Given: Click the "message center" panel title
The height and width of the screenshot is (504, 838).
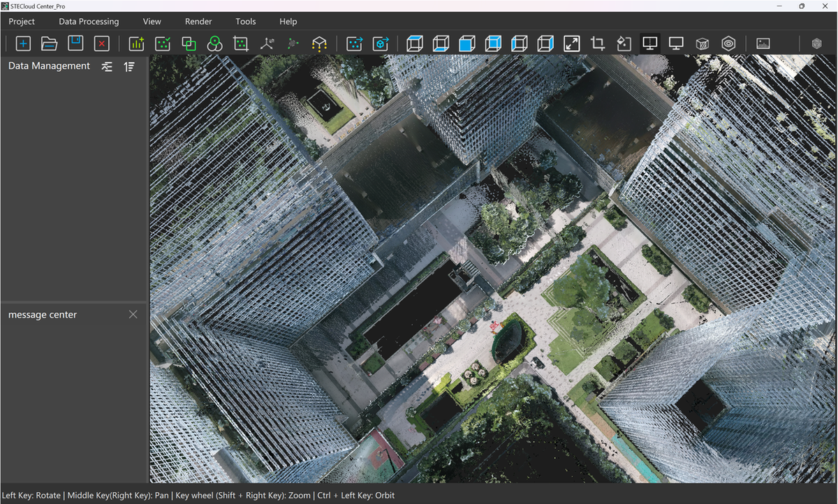Looking at the screenshot, I should (x=43, y=315).
